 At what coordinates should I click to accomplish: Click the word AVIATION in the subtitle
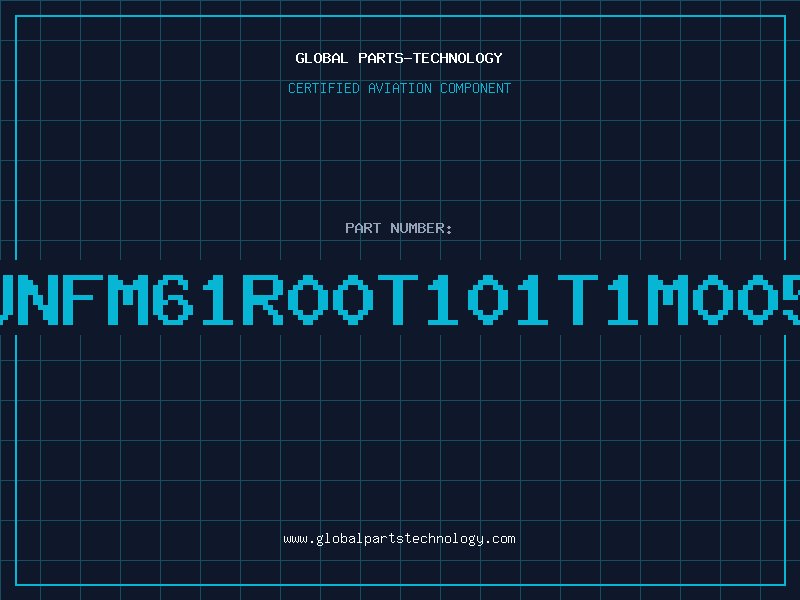tap(400, 88)
